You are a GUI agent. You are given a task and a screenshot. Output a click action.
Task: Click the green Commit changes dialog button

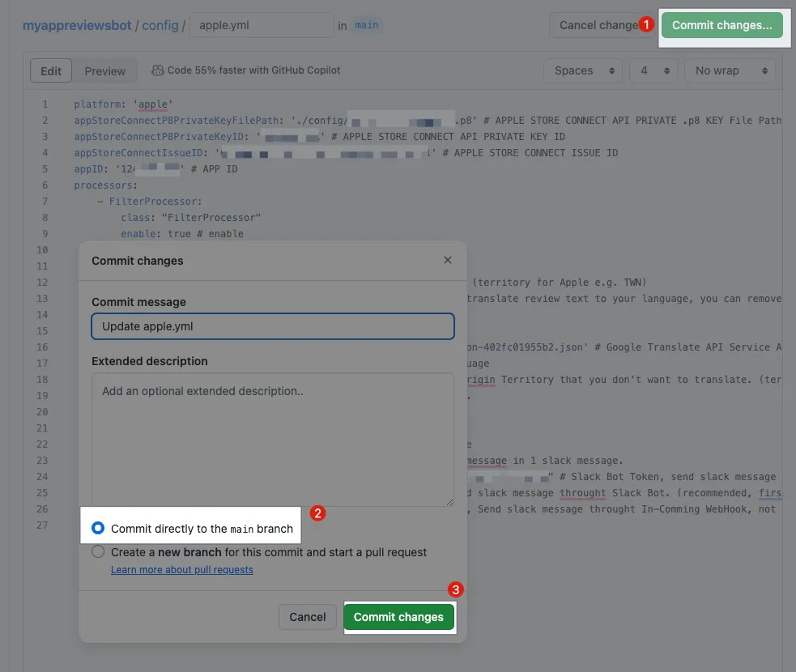click(x=398, y=617)
